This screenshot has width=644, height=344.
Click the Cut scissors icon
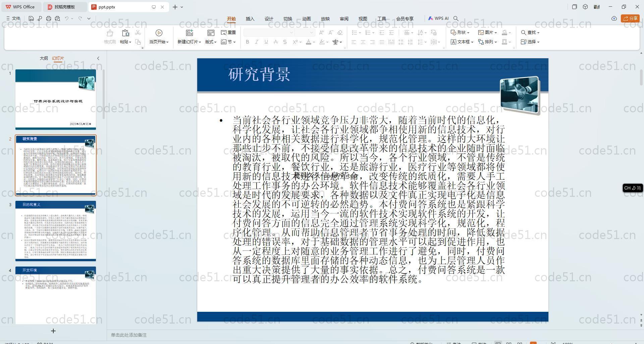click(x=138, y=33)
